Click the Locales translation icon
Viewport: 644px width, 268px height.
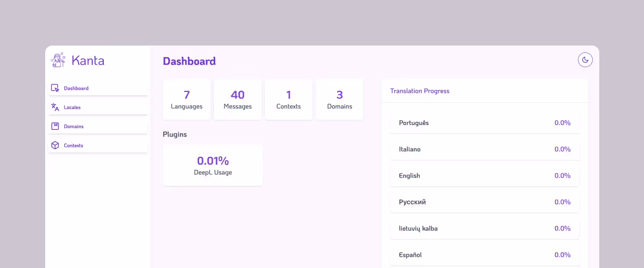pos(55,107)
